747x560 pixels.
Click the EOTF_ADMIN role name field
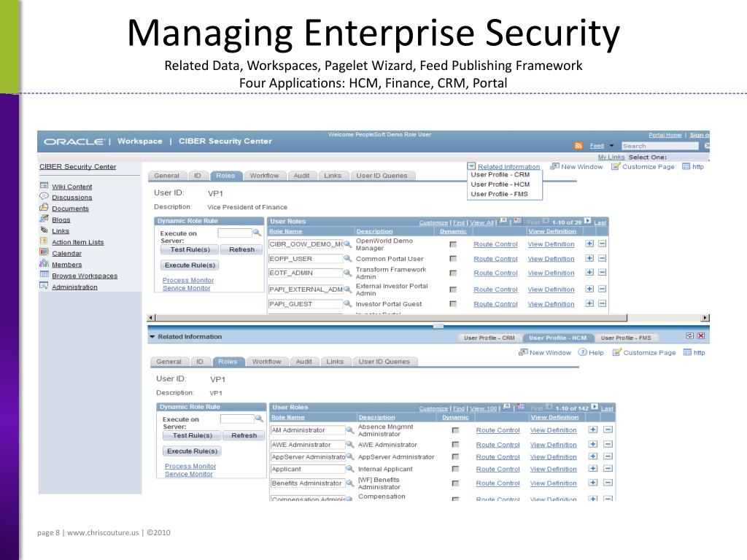click(x=306, y=273)
